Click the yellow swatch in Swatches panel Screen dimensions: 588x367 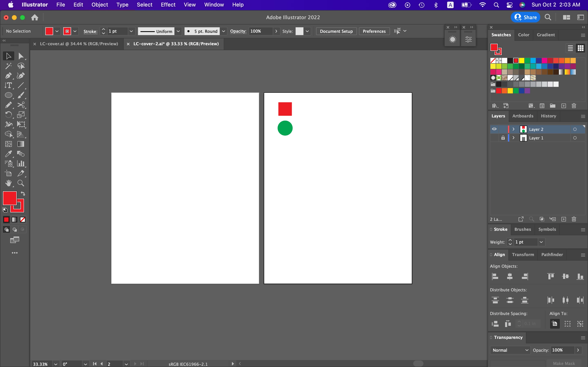pos(521,60)
